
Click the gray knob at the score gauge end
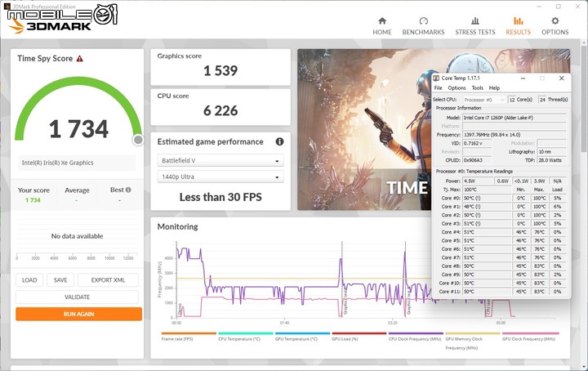[x=138, y=140]
